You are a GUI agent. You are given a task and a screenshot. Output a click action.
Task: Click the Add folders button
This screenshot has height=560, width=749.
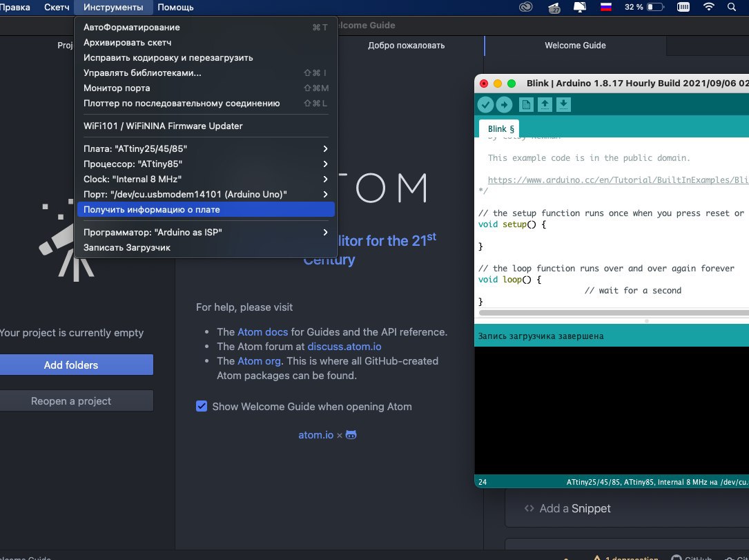77,365
